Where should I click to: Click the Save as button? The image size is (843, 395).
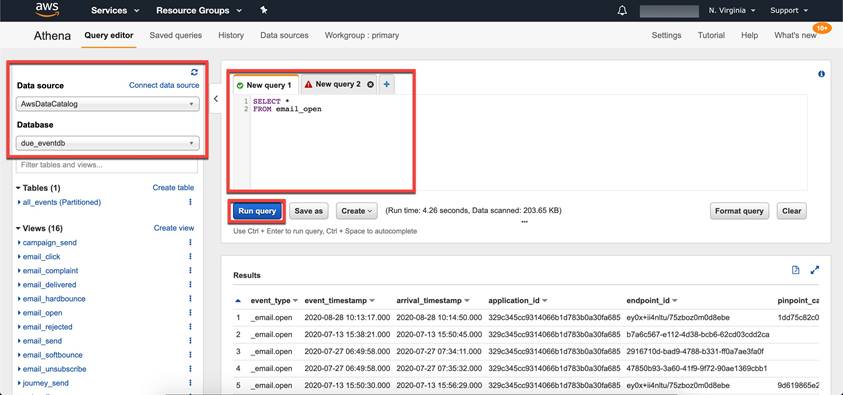pyautogui.click(x=309, y=211)
